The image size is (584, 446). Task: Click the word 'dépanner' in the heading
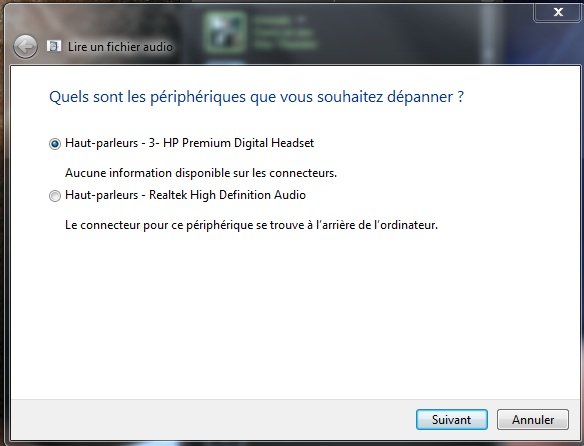click(420, 97)
